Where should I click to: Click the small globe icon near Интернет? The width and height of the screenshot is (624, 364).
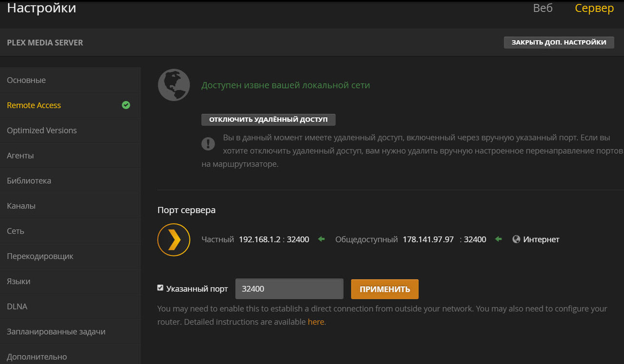tap(516, 239)
